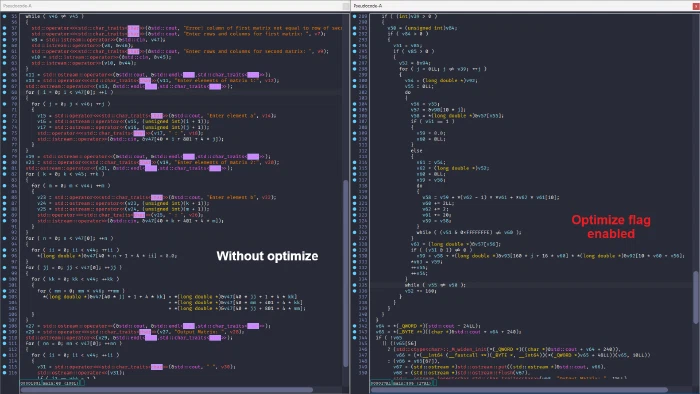The width and height of the screenshot is (700, 394).
Task: Click breakpoint dot beside left line 103 multiply statement
Action: tap(4, 296)
